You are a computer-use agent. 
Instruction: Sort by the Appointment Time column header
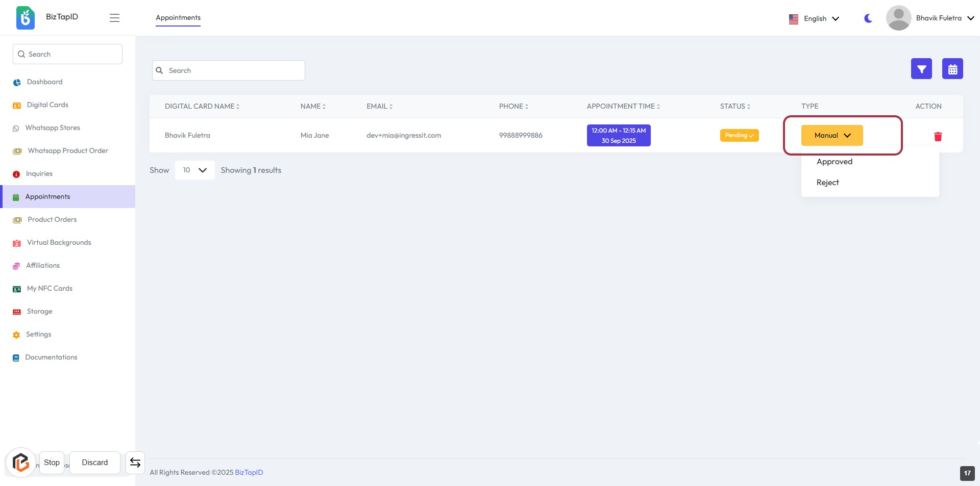(x=623, y=107)
